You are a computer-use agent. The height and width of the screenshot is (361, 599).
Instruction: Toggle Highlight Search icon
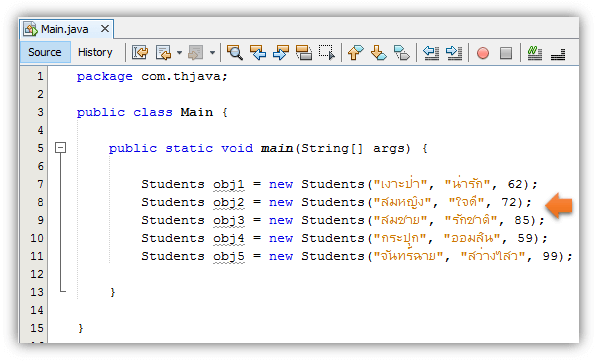(x=304, y=52)
